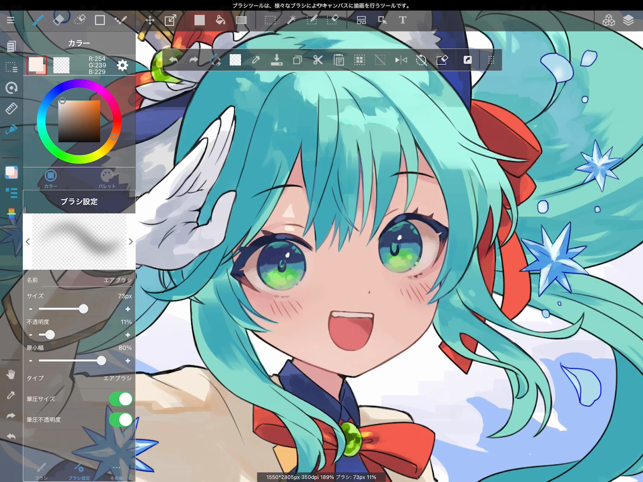The width and height of the screenshot is (643, 482).
Task: Select the Move tool
Action: point(150,20)
